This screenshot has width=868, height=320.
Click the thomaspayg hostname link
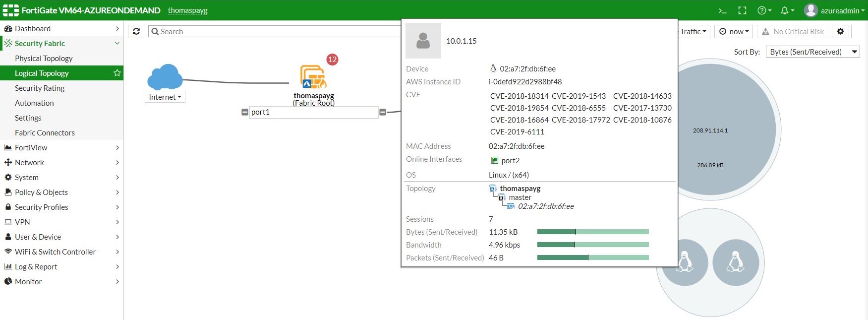[x=187, y=10]
